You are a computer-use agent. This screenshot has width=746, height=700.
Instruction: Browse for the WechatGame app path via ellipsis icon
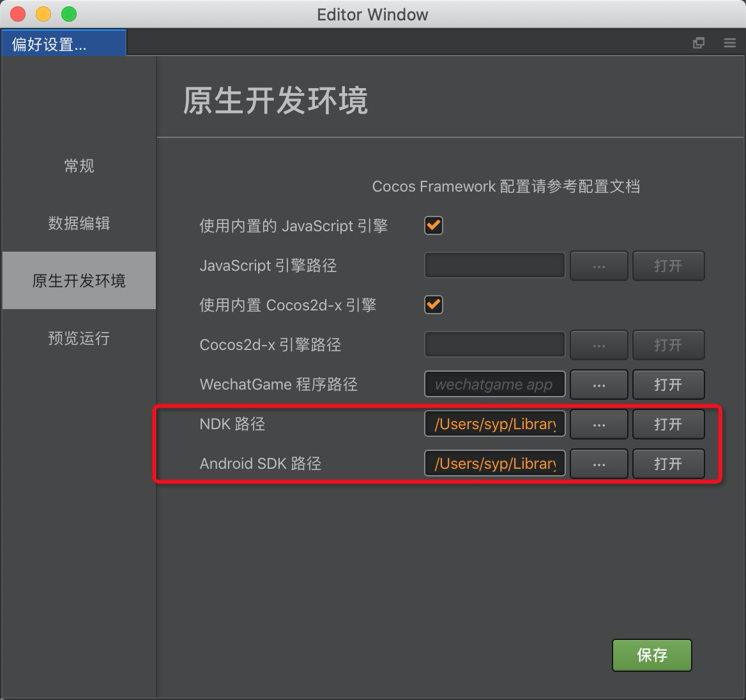[598, 384]
